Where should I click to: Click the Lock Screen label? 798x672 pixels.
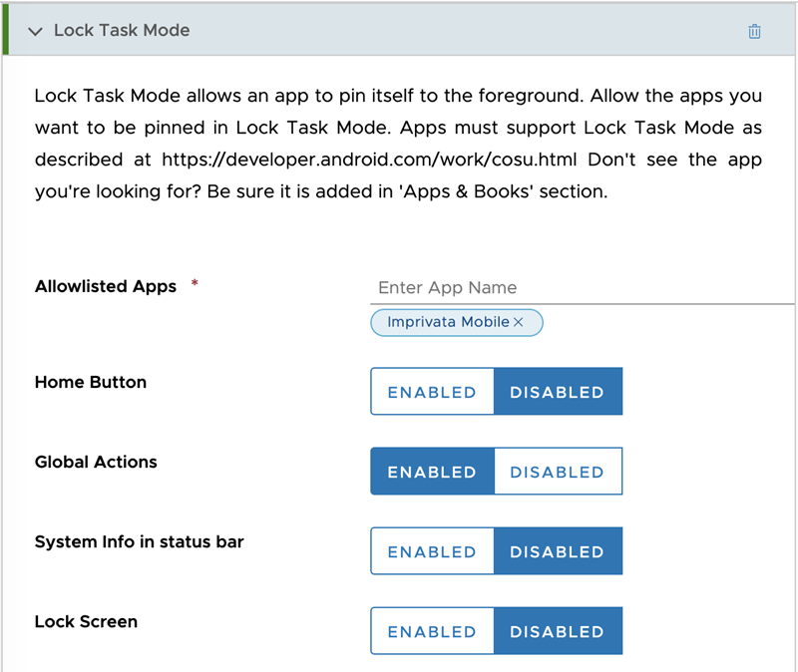coord(86,621)
